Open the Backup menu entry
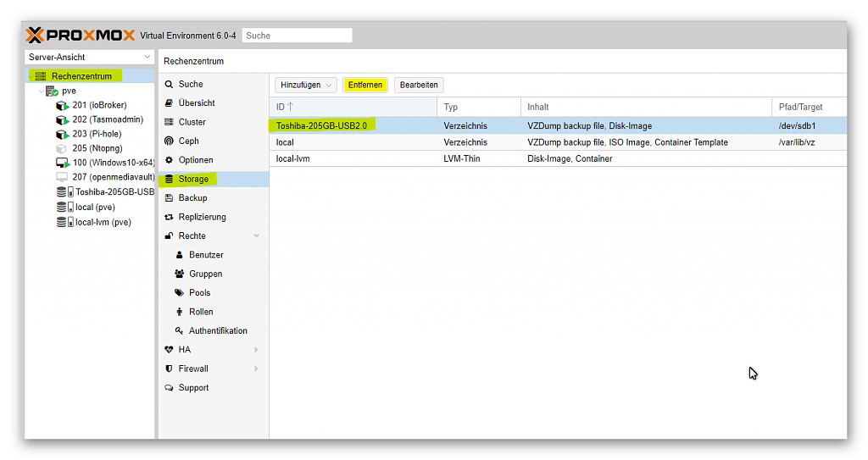868x460 pixels. [214, 197]
